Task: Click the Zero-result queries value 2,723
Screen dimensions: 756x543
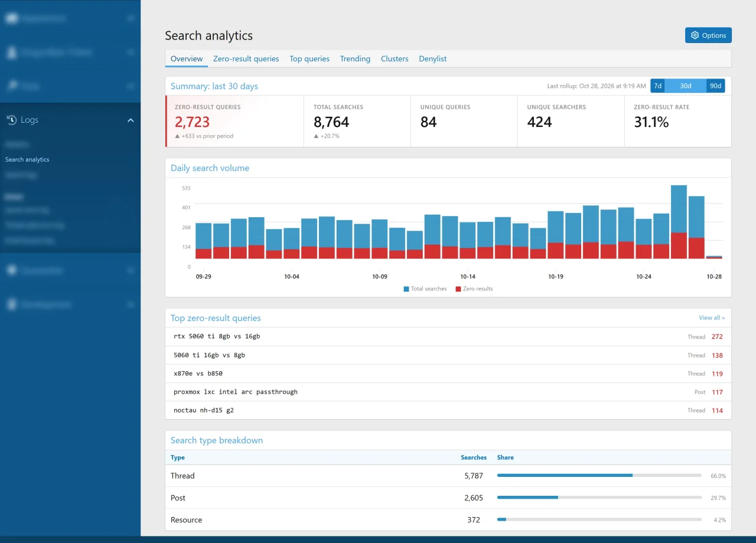Action: click(x=192, y=122)
